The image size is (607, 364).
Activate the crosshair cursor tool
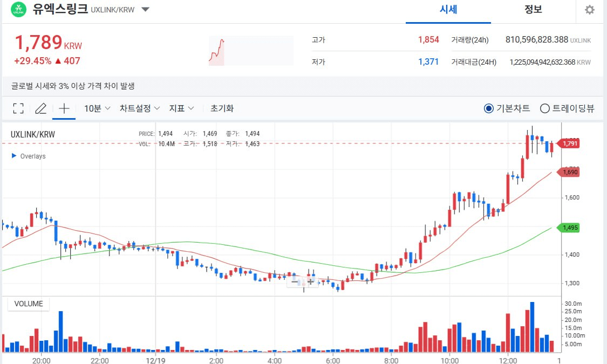(x=64, y=108)
